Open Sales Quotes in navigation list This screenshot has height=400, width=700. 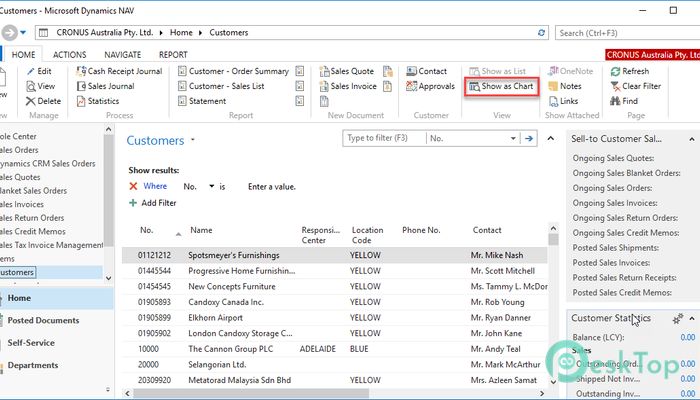click(x=20, y=177)
